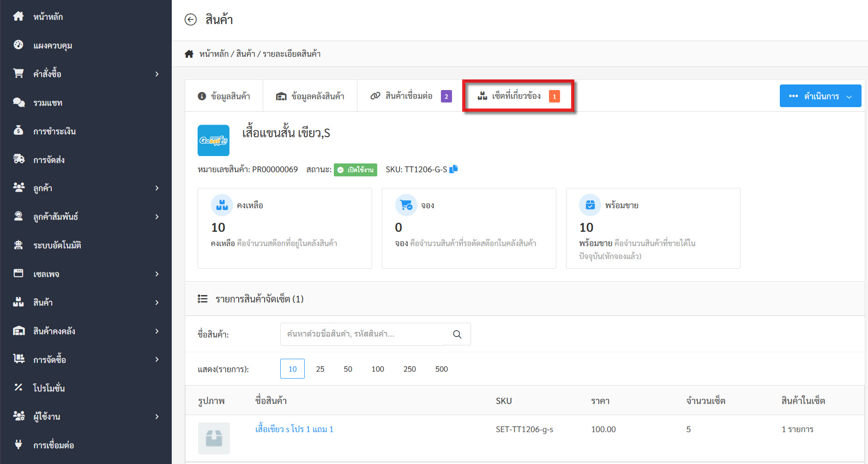This screenshot has height=464, width=868.
Task: Open product link เสื้อเขียว s โปร 1 แถม 1
Action: 294,429
